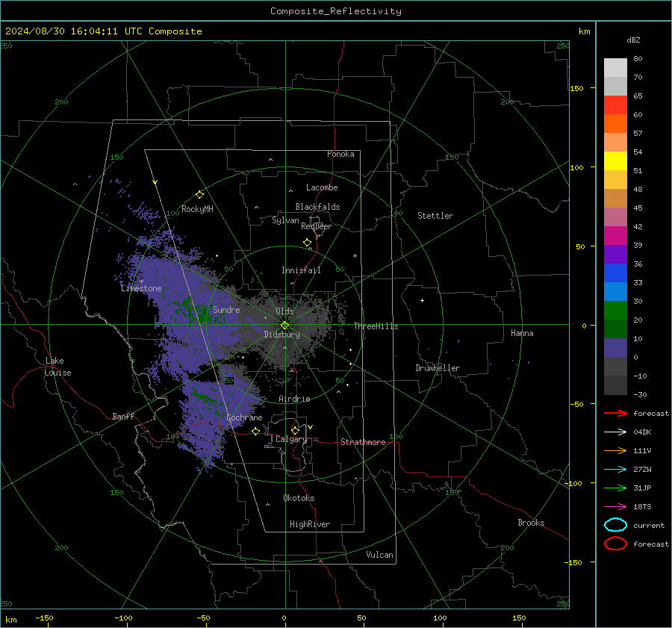Viewport: 672px width, 628px height.
Task: Click the blue 36-33 dBZ swatch
Action: [615, 273]
